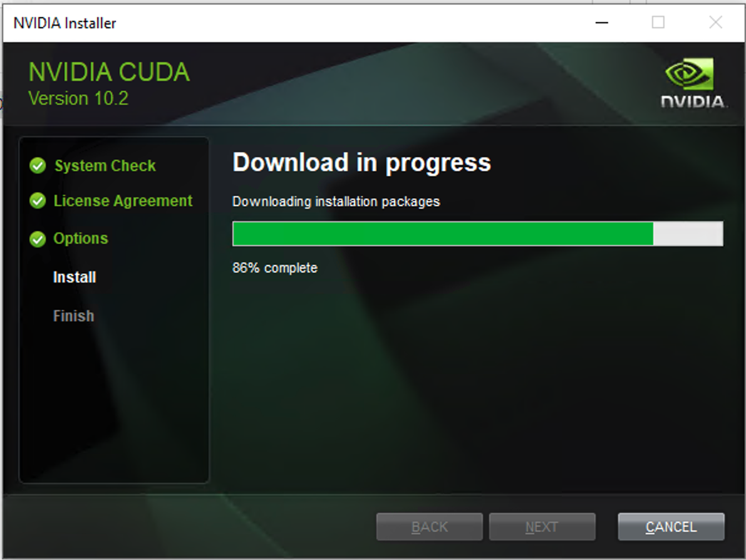Screen dimensions: 746x560
Task: Open the Options step in sidebar
Action: pos(80,239)
